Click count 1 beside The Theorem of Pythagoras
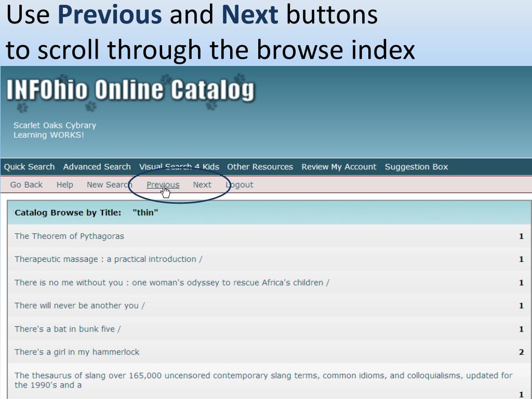 click(x=521, y=236)
